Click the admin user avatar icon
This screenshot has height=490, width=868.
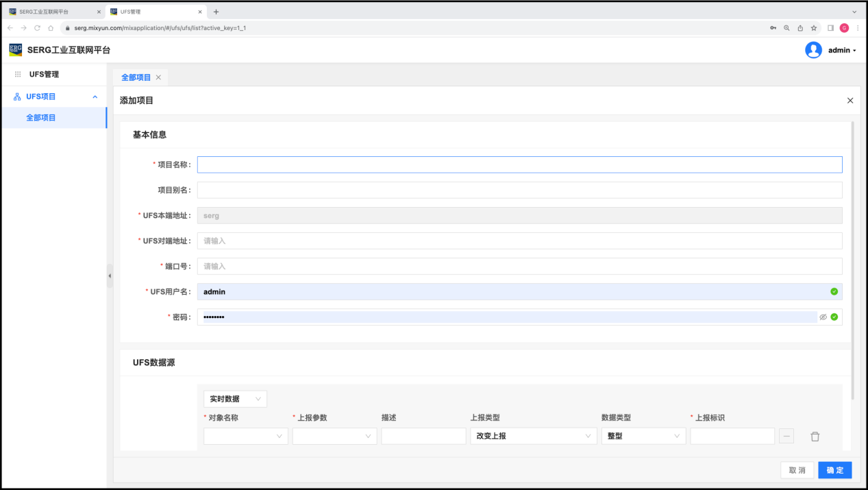[x=813, y=50]
